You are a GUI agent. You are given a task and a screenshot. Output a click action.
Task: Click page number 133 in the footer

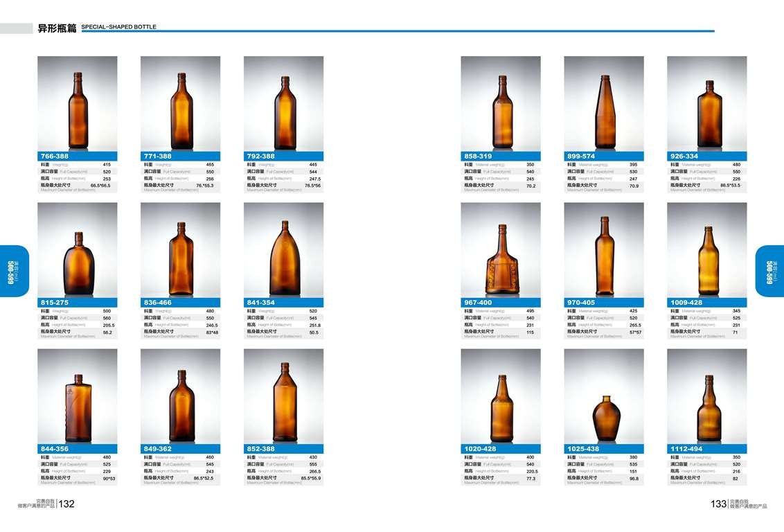(718, 504)
